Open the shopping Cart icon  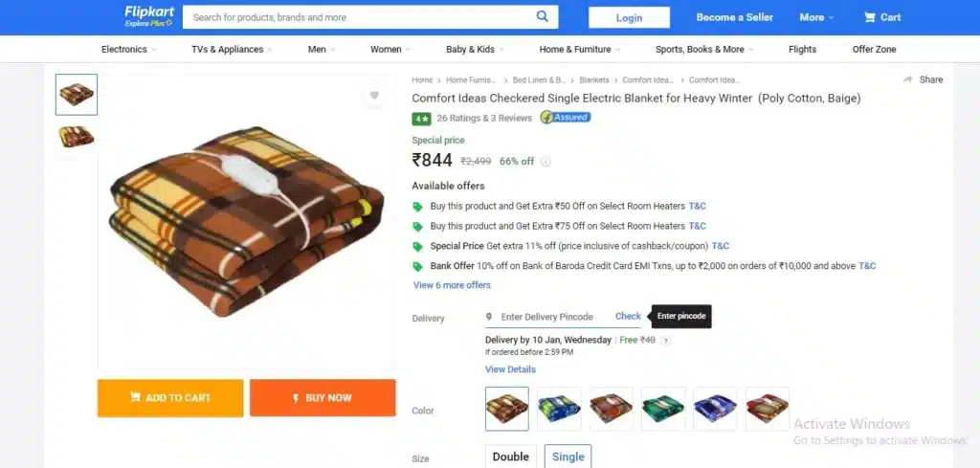coord(869,17)
